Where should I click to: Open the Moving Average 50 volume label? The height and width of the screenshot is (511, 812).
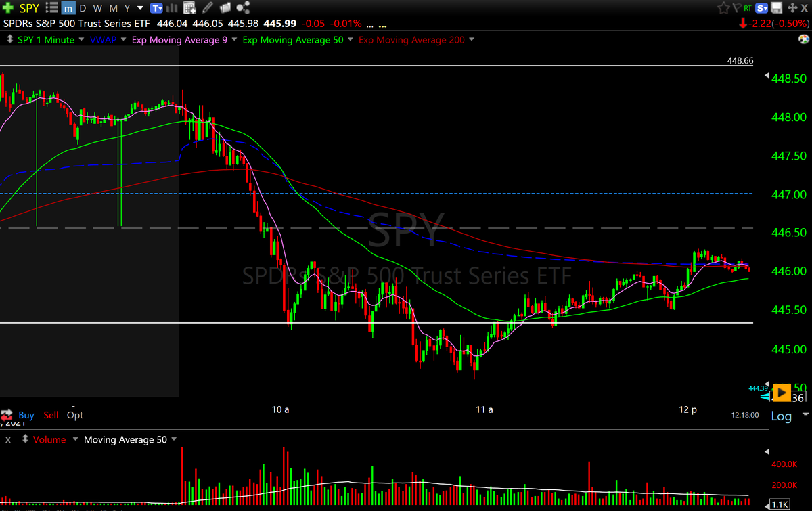tap(125, 439)
